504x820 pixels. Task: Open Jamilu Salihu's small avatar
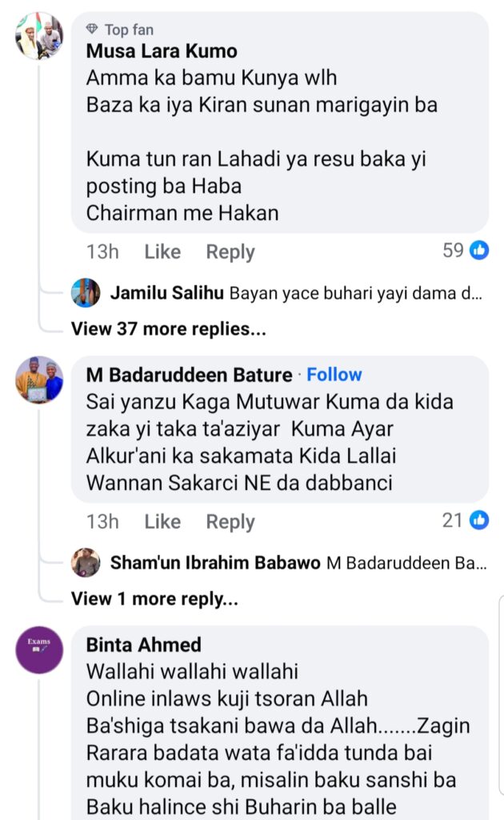(86, 293)
